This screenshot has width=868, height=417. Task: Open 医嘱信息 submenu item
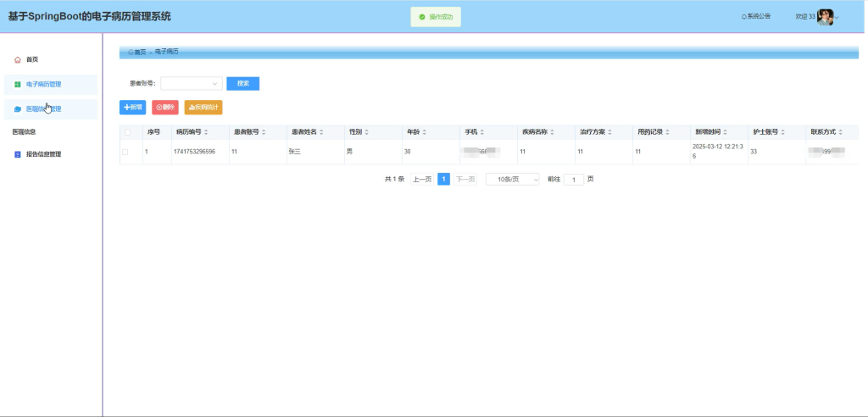click(24, 132)
